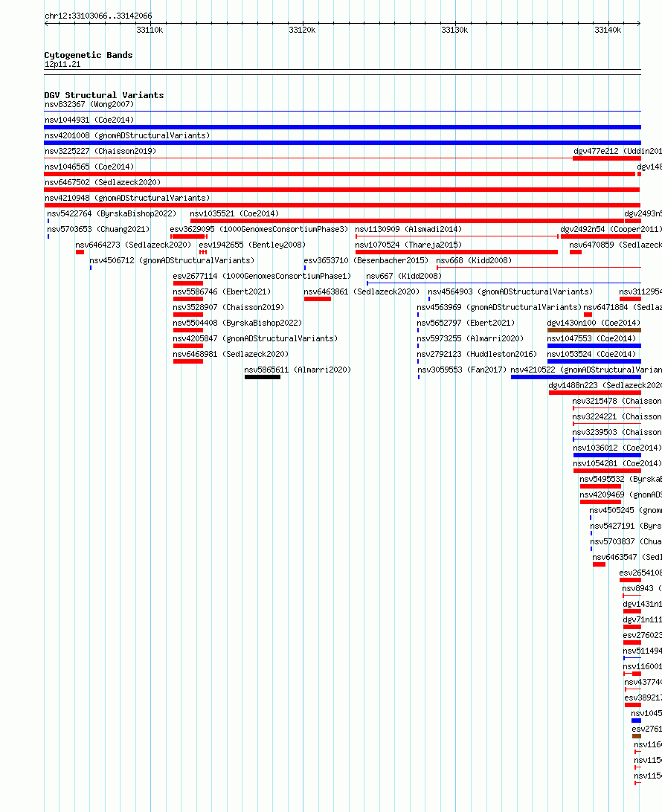
Task: Click dgv2492n54 (Cooper2011) label
Action: coord(611,229)
